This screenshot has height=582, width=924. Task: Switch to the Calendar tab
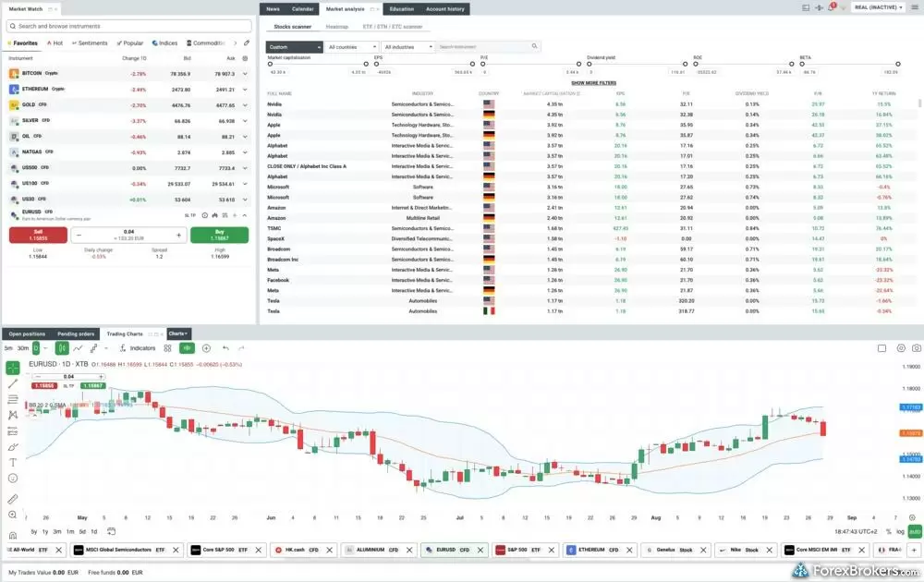point(302,9)
